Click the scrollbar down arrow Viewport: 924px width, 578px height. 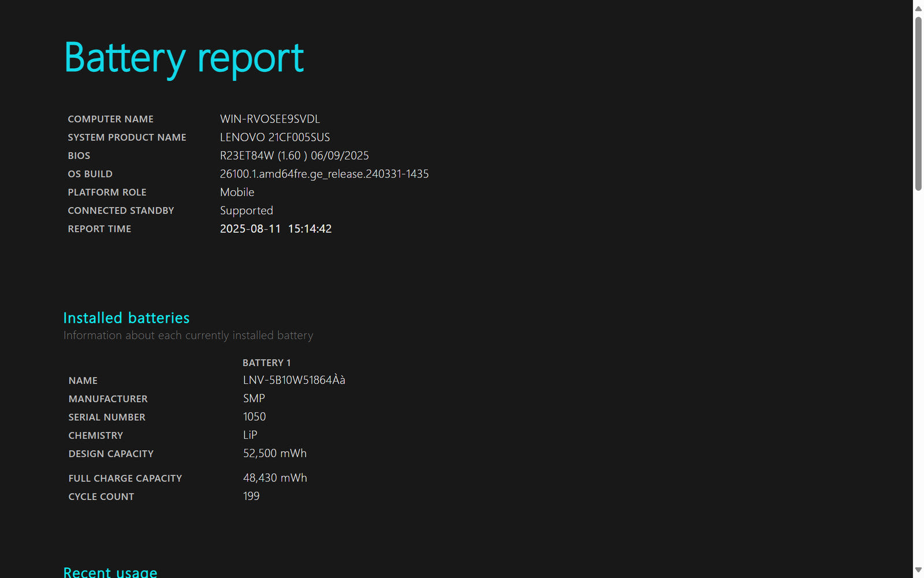click(918, 570)
